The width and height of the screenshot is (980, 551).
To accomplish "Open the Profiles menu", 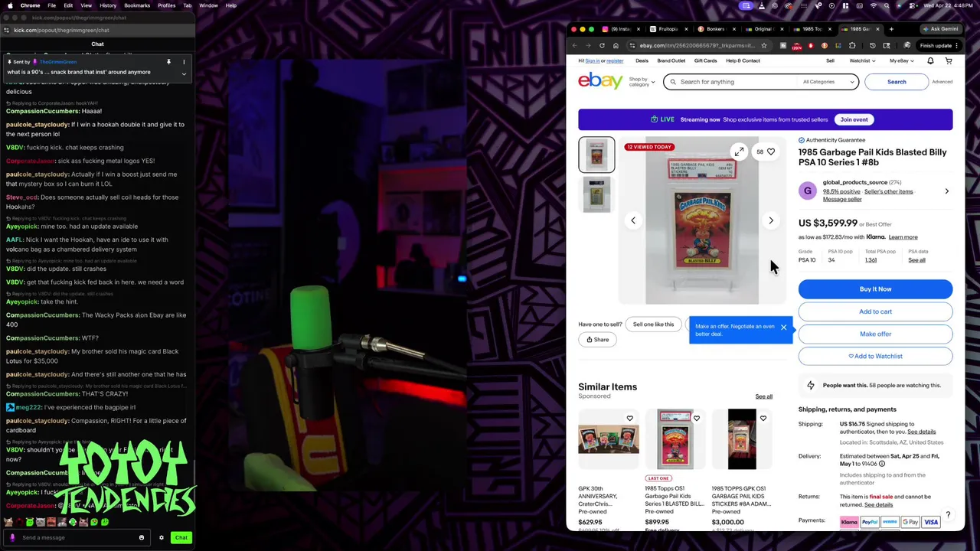I will (x=166, y=5).
